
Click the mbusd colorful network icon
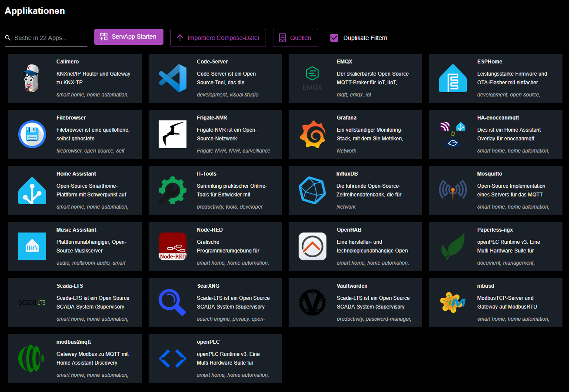pyautogui.click(x=453, y=302)
